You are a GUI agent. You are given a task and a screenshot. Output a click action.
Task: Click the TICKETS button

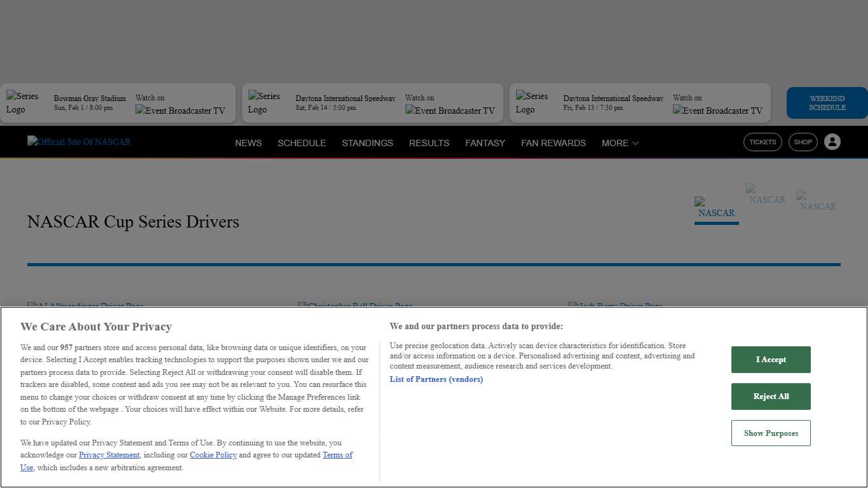(763, 142)
